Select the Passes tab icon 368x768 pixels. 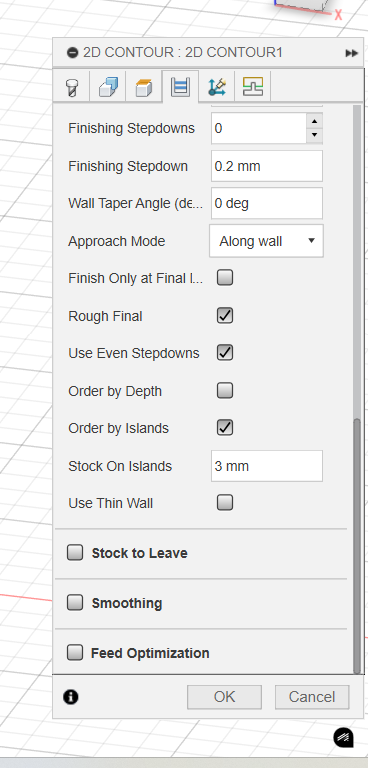[180, 87]
